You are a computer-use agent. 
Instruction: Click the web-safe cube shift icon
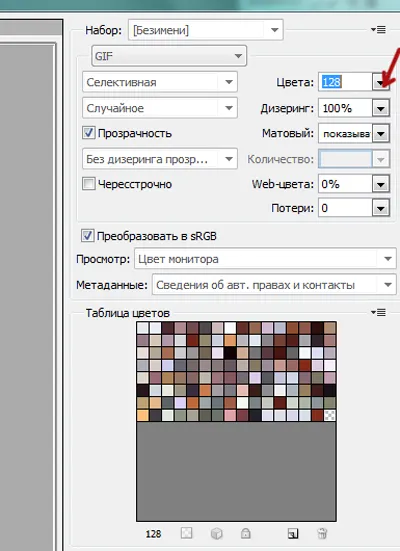coord(217,533)
